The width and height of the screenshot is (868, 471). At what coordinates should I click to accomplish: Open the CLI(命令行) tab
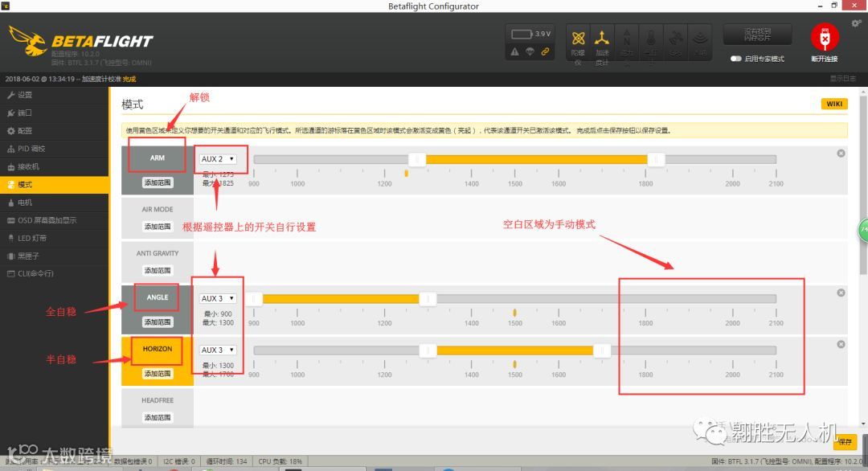[55, 273]
